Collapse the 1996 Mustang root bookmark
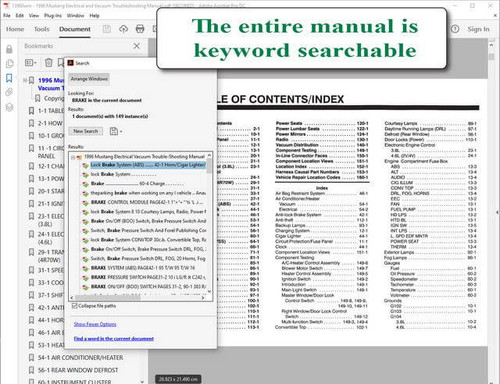500x384 pixels. pyautogui.click(x=25, y=80)
